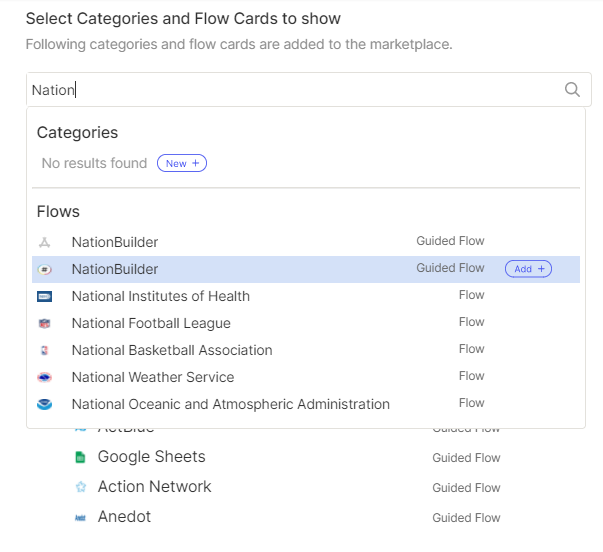Viewport: 603px width, 552px height.
Task: Click the NOAA blue logo icon
Action: coord(45,404)
